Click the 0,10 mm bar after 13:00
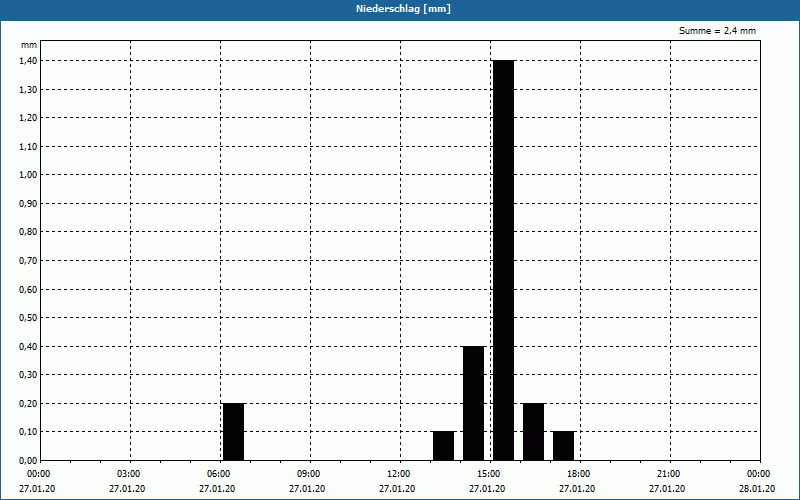The image size is (800, 500). pos(443,446)
